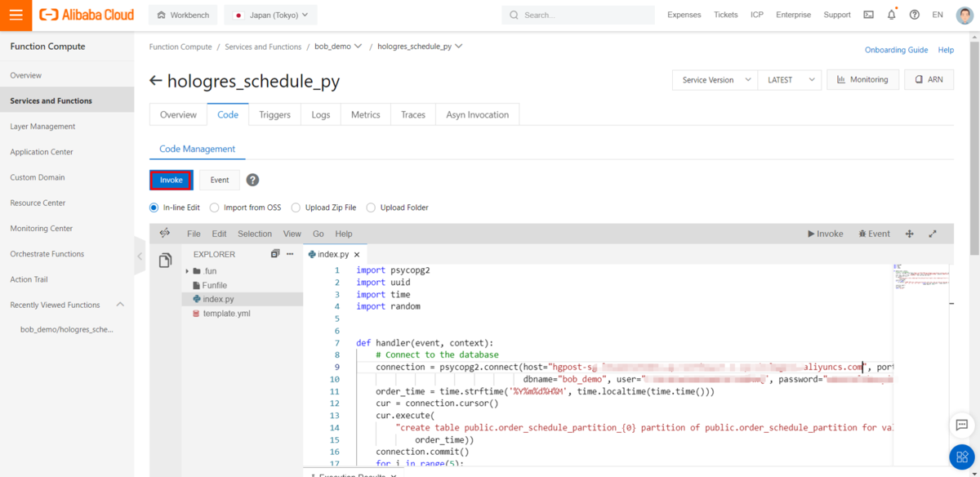Open template.yml in the explorer
The width and height of the screenshot is (980, 477).
click(x=227, y=314)
